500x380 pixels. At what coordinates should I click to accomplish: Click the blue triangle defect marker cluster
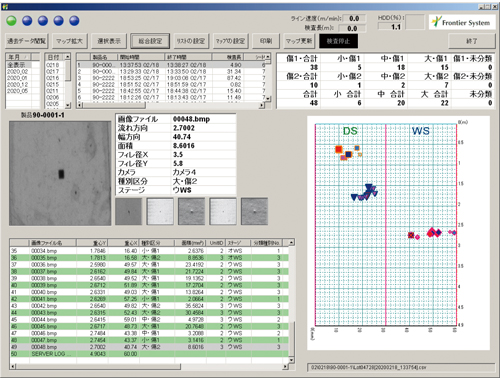point(364,193)
